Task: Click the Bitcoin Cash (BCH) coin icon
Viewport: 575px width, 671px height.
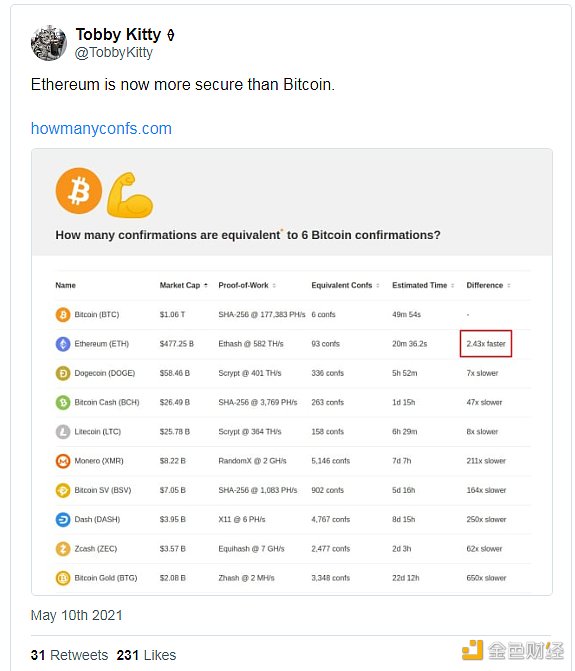Action: click(63, 402)
